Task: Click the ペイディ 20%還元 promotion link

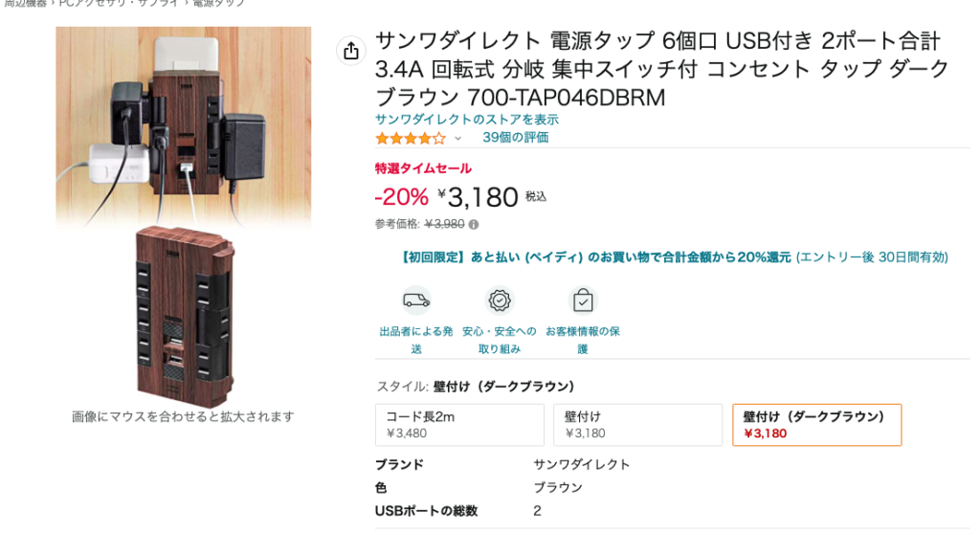Action: pos(675,256)
